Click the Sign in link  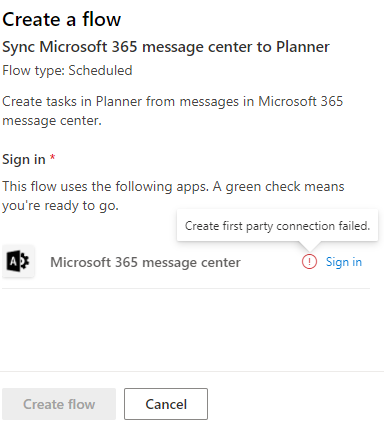pyautogui.click(x=344, y=262)
